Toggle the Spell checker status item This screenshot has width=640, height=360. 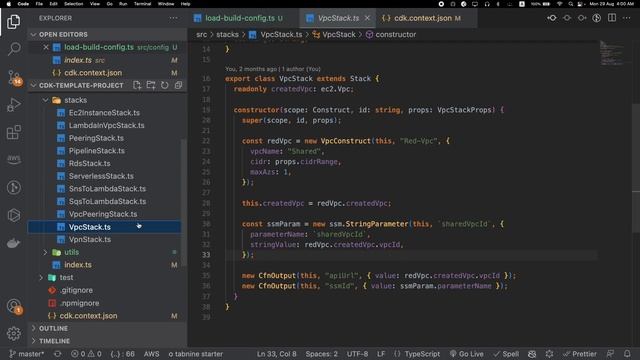tap(506, 354)
